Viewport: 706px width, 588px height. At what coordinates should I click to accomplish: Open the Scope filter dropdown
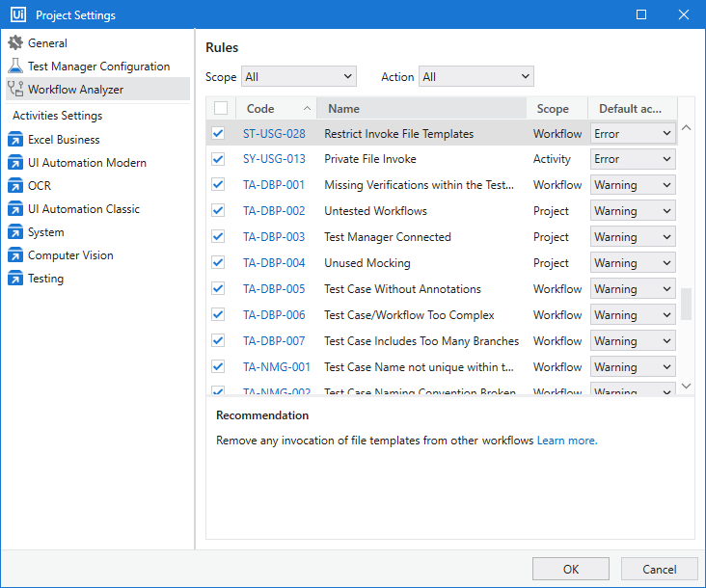298,77
